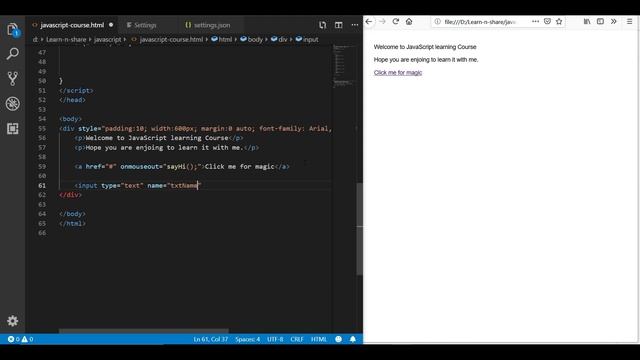Select javascript folder in the breadcrumb
The height and width of the screenshot is (360, 640).
pyautogui.click(x=107, y=40)
